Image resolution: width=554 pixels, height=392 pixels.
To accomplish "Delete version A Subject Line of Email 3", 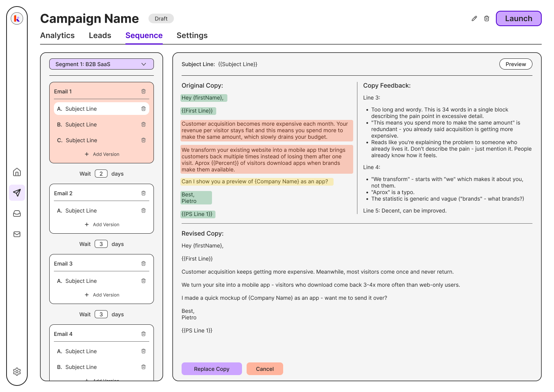I will click(x=144, y=281).
